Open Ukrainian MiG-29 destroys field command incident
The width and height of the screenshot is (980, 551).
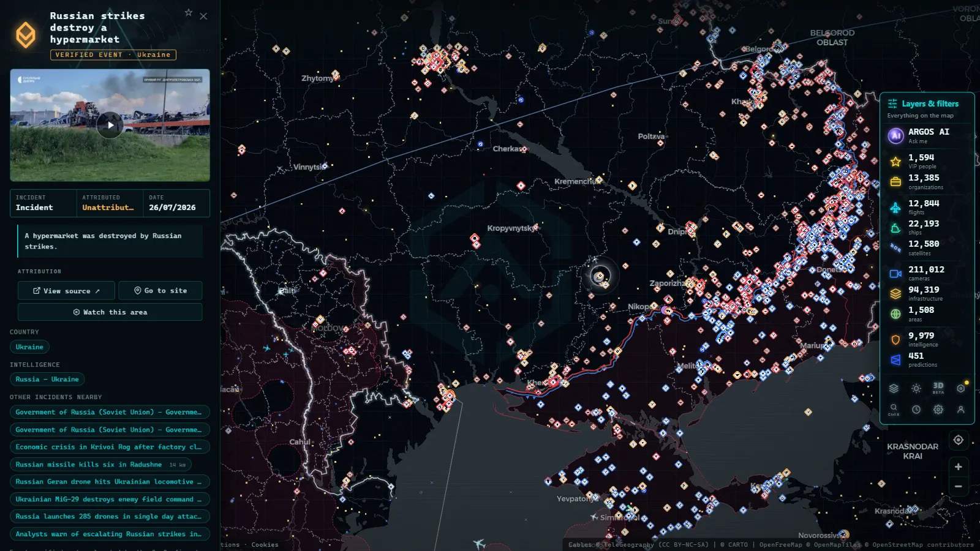110,500
